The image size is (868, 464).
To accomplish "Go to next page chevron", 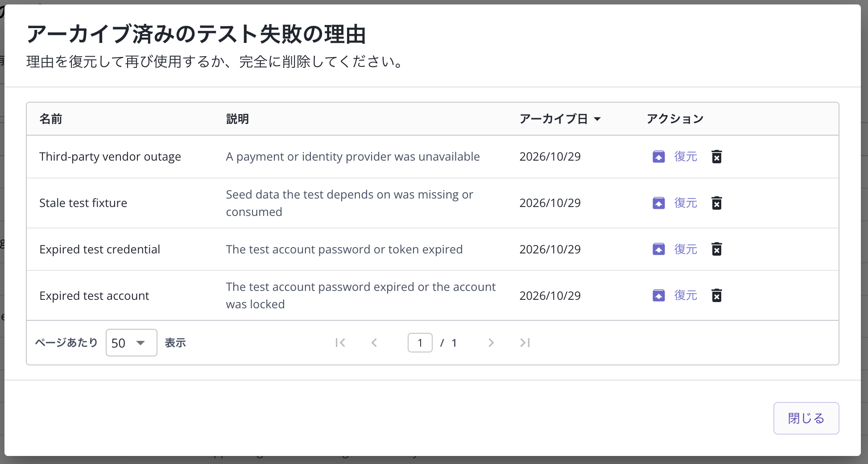I will click(491, 343).
